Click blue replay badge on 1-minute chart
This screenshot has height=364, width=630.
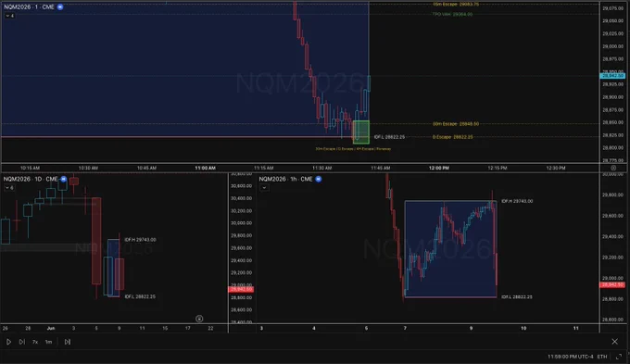click(x=60, y=6)
